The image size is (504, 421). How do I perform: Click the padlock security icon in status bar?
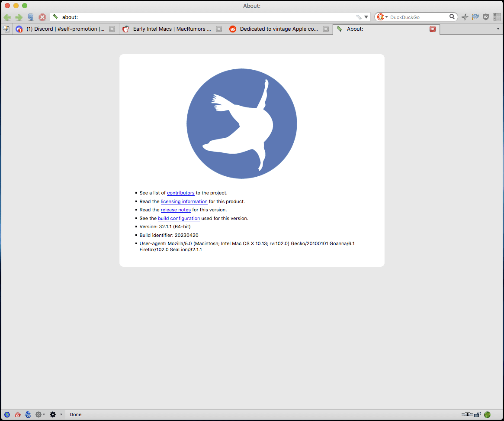tap(478, 415)
